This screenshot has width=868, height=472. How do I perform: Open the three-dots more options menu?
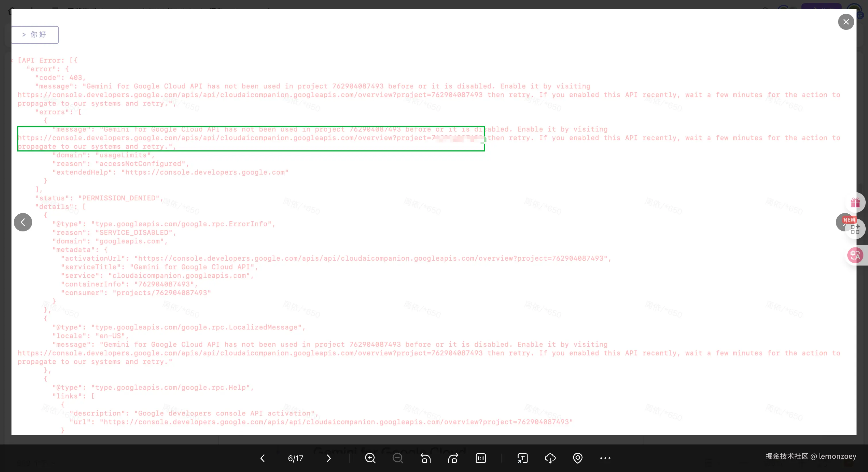(605, 458)
